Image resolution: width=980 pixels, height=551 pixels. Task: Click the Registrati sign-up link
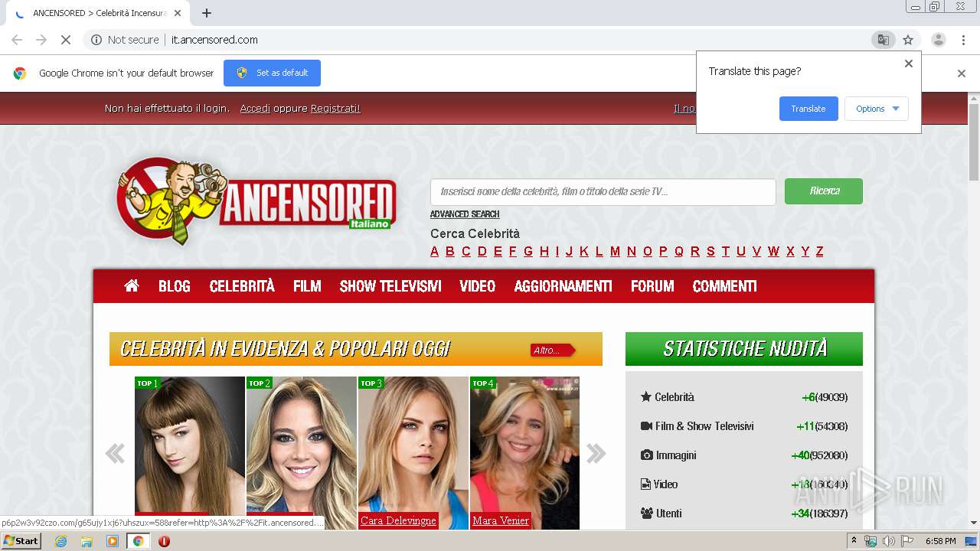335,109
